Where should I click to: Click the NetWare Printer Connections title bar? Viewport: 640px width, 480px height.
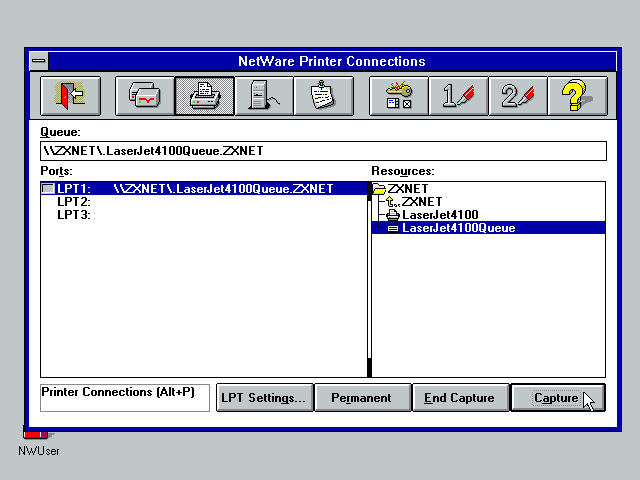(332, 61)
